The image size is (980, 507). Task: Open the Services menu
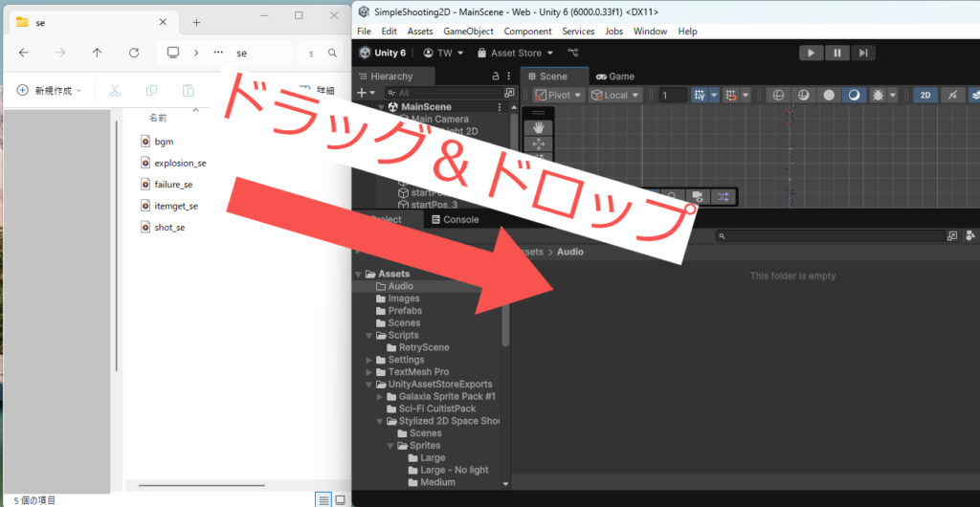tap(578, 32)
